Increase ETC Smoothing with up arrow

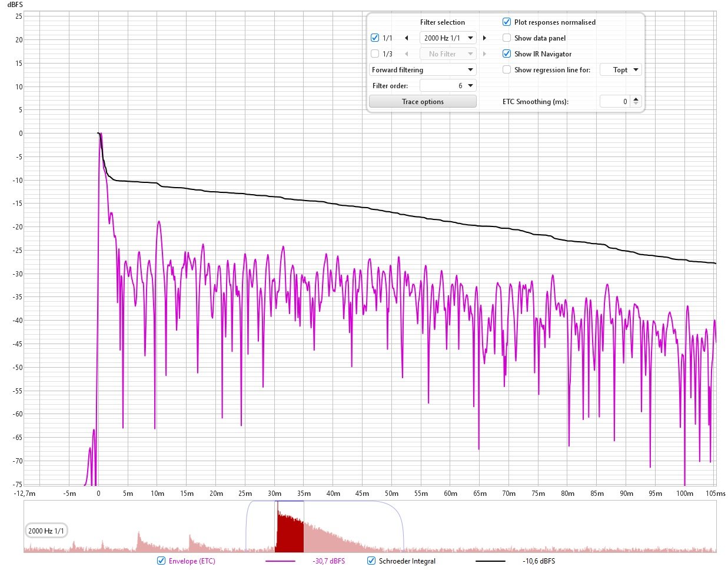(636, 99)
